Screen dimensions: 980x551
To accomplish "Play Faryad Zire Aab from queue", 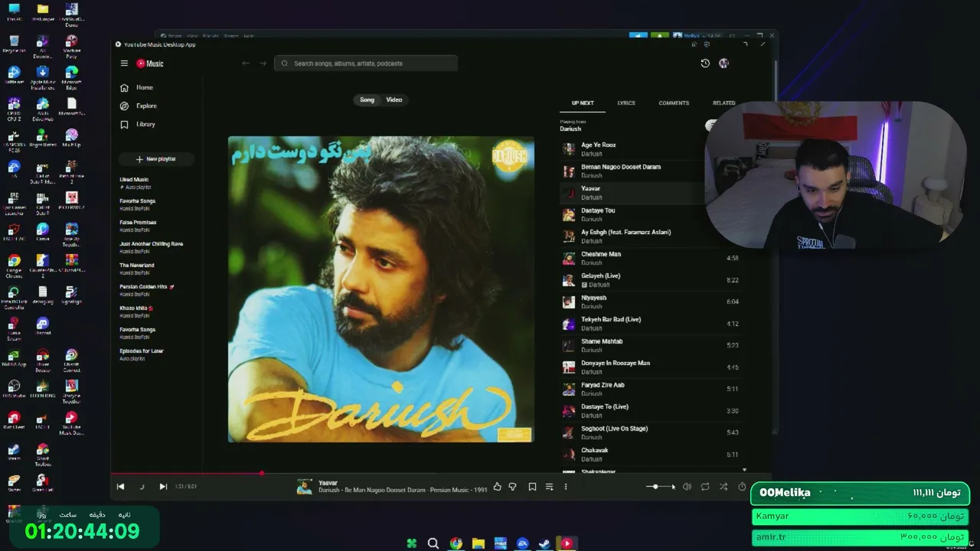I will click(x=651, y=390).
